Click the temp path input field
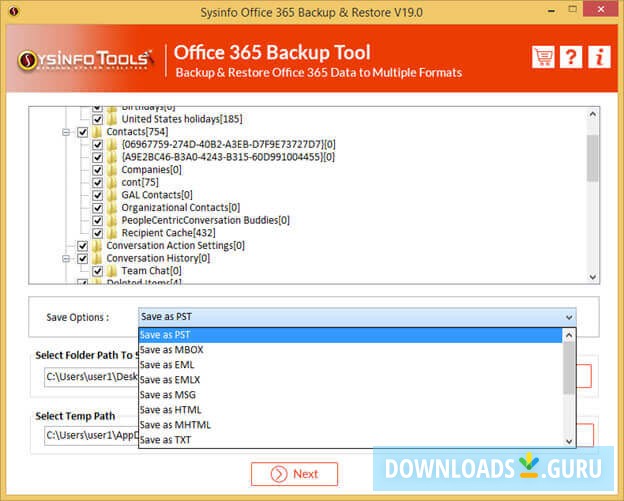The width and height of the screenshot is (624, 501). pyautogui.click(x=92, y=435)
